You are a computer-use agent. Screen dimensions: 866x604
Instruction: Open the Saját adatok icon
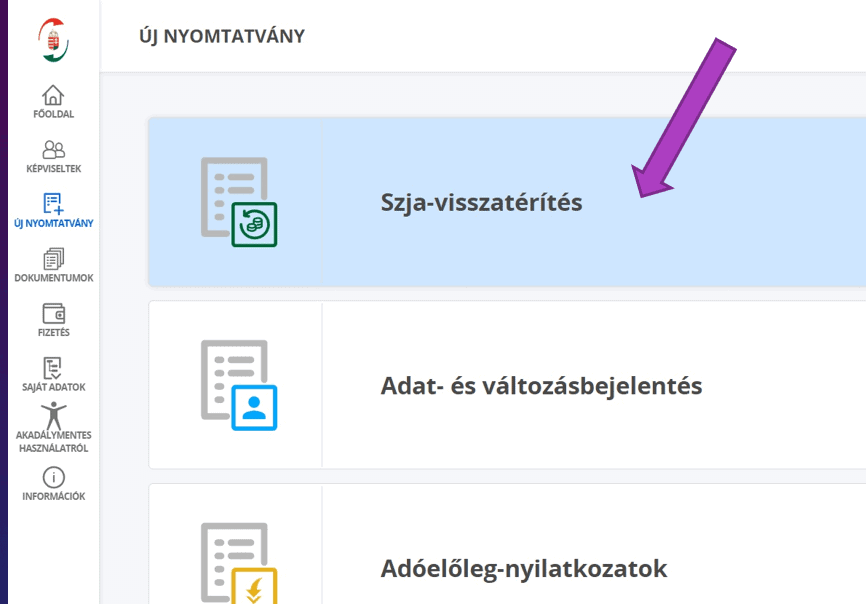tap(54, 367)
